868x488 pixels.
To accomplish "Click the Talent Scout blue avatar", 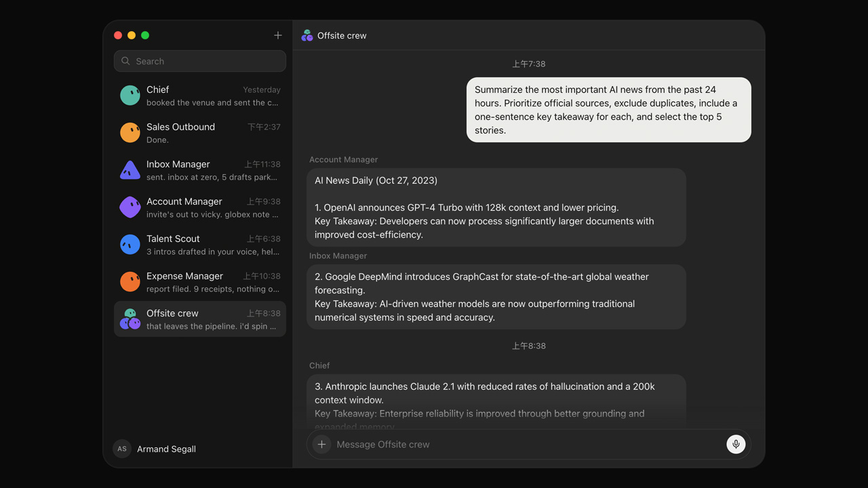I will (x=130, y=245).
